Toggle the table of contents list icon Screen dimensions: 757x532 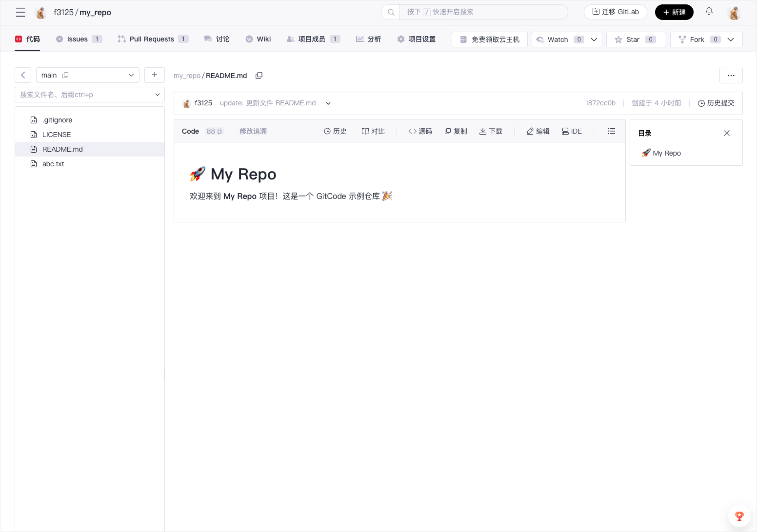(611, 131)
